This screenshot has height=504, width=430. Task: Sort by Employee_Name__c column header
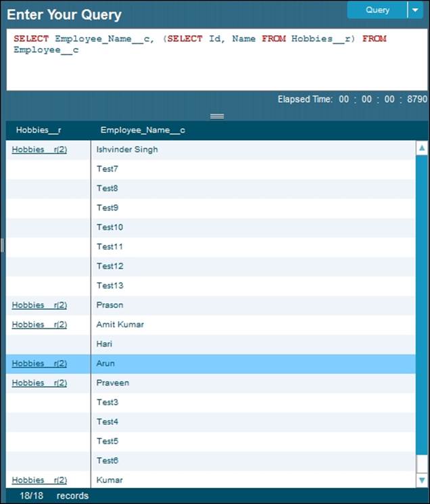143,130
